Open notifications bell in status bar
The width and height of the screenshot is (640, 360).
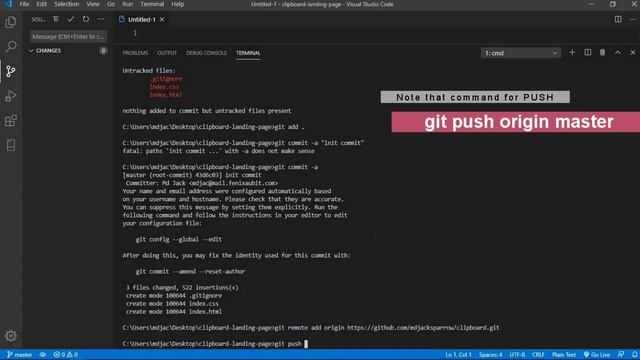coord(634,355)
